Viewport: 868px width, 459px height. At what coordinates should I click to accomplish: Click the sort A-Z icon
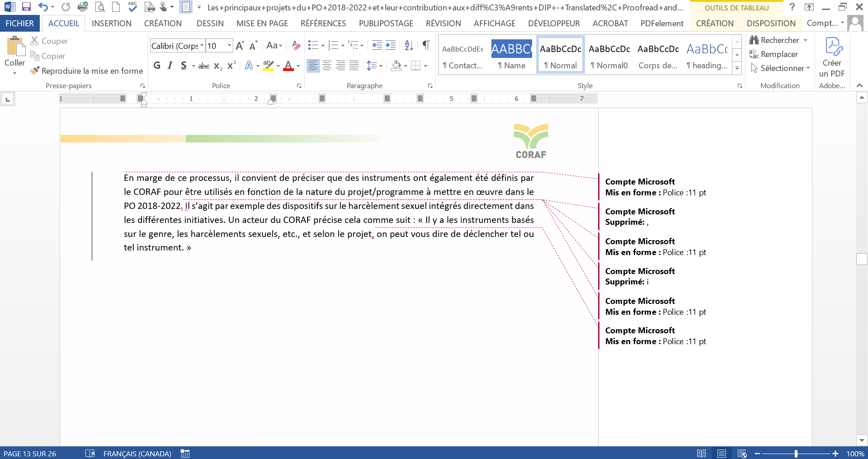409,45
